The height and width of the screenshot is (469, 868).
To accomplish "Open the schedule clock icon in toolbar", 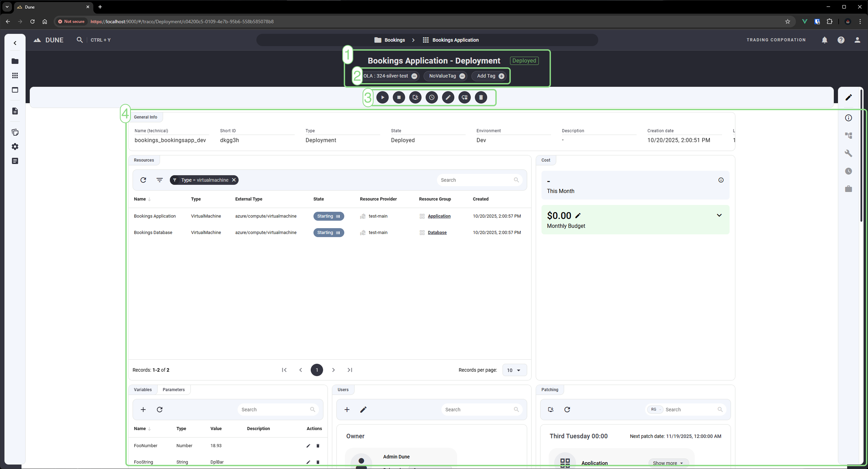I will [432, 97].
